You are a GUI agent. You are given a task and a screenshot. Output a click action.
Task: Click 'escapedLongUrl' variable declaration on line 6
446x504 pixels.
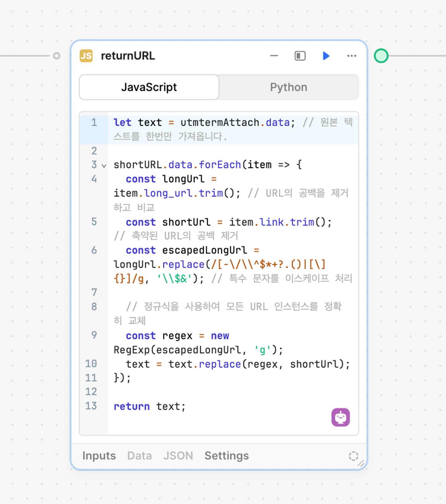tap(204, 250)
